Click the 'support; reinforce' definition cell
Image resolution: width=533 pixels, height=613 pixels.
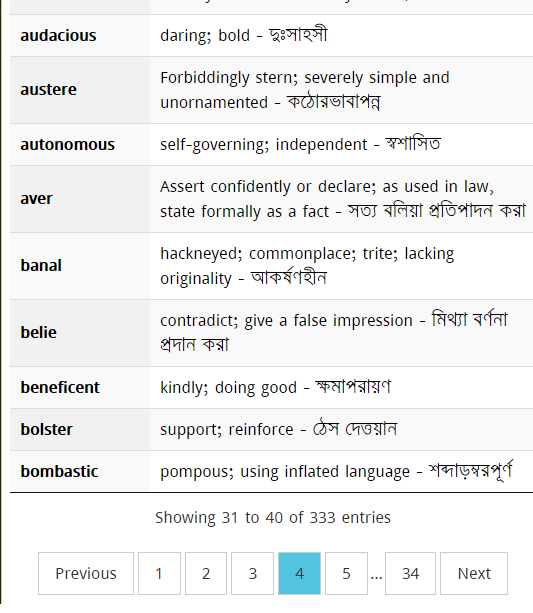(341, 429)
